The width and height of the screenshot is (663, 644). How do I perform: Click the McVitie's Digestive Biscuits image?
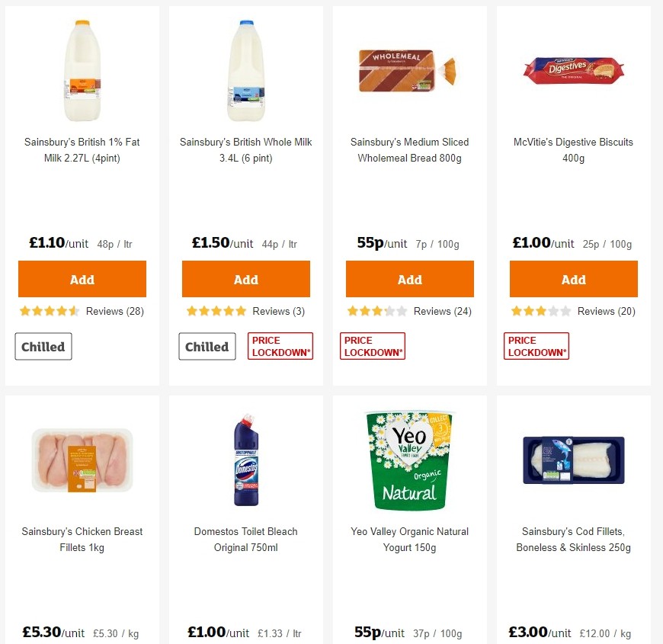pyautogui.click(x=573, y=70)
